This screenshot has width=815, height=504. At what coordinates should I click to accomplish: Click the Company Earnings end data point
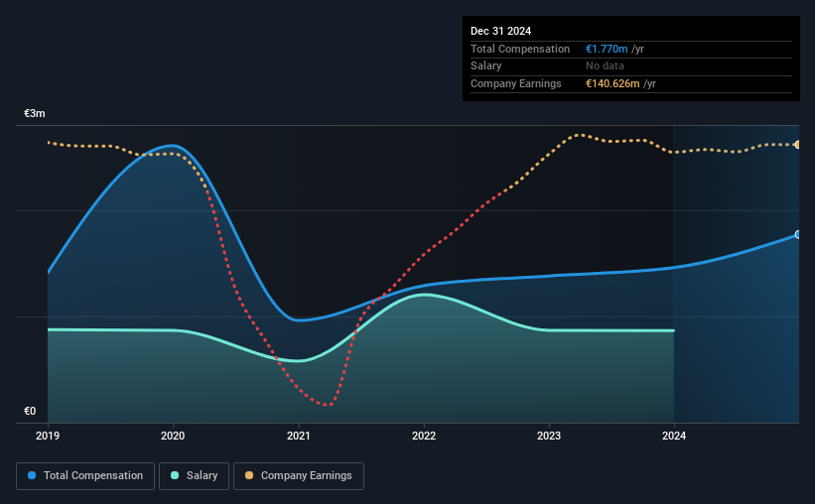797,145
